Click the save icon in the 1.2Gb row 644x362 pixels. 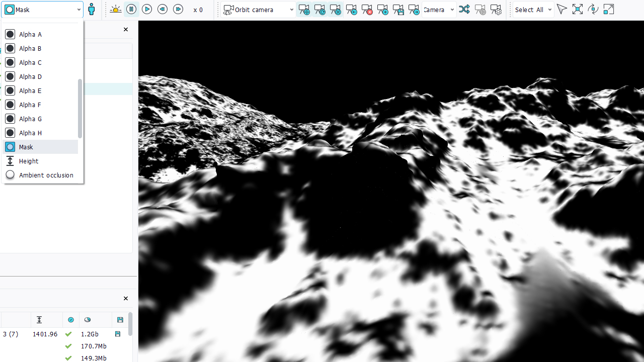(x=118, y=334)
